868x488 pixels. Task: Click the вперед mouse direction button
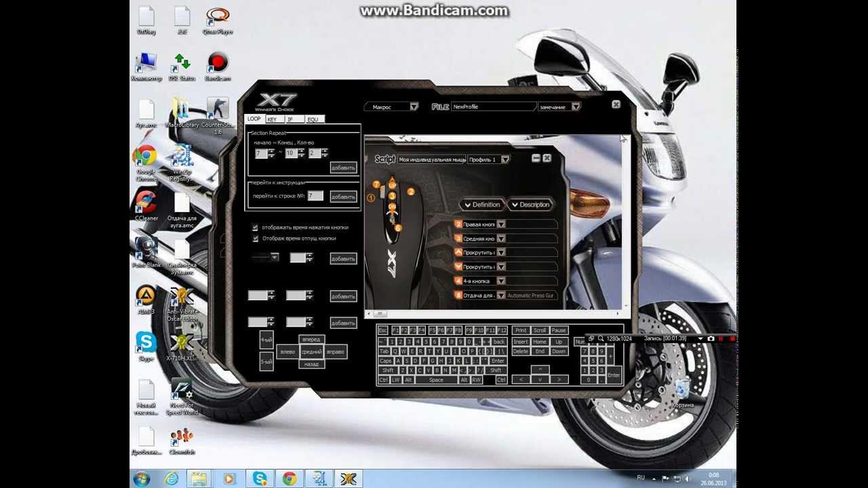click(x=311, y=339)
